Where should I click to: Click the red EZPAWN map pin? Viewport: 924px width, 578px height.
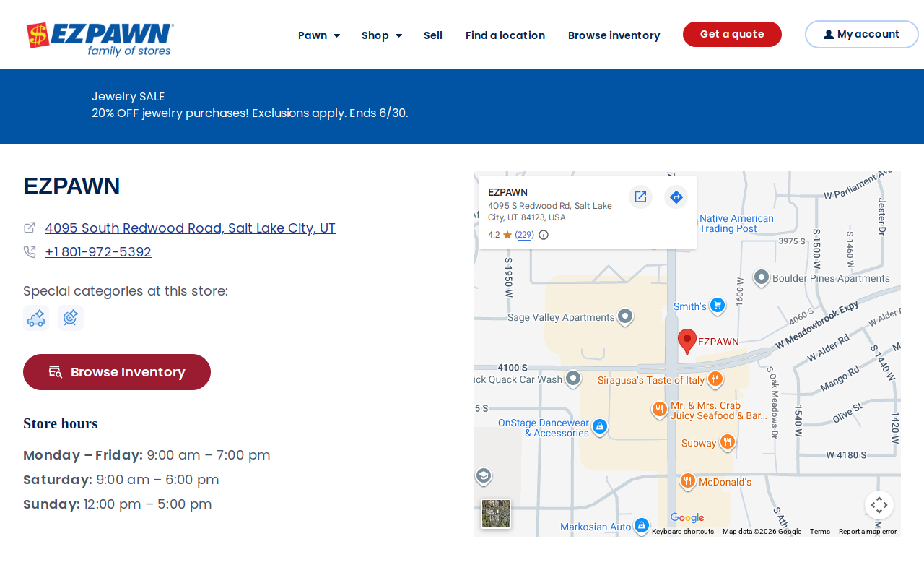pos(687,342)
